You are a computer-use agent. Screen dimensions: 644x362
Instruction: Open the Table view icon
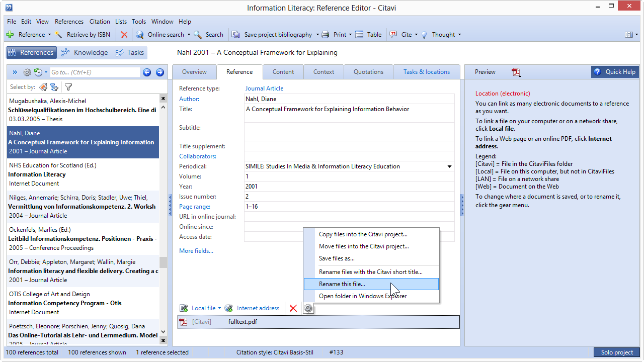pyautogui.click(x=359, y=35)
